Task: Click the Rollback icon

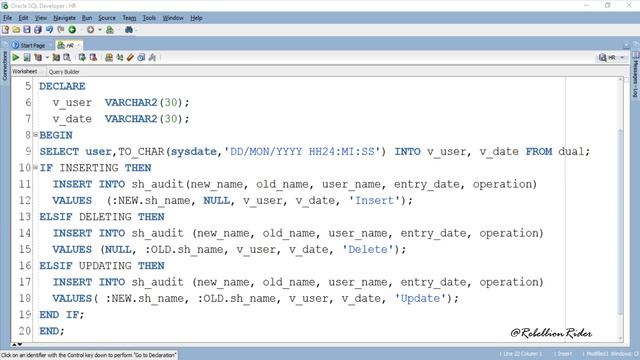Action: click(93, 58)
